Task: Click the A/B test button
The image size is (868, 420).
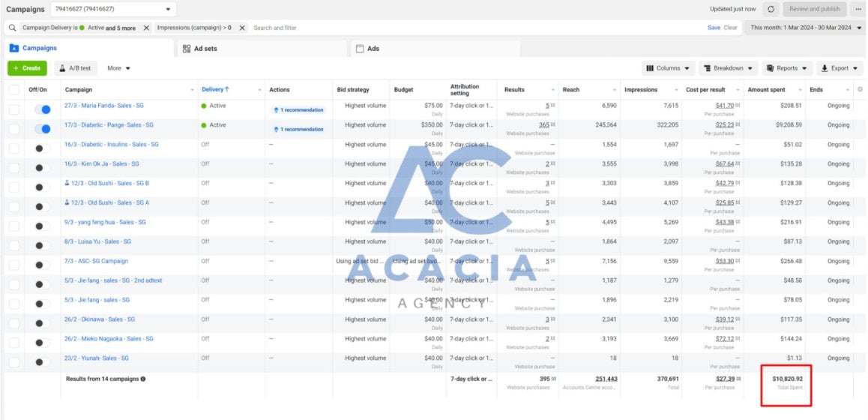Action: pos(75,68)
